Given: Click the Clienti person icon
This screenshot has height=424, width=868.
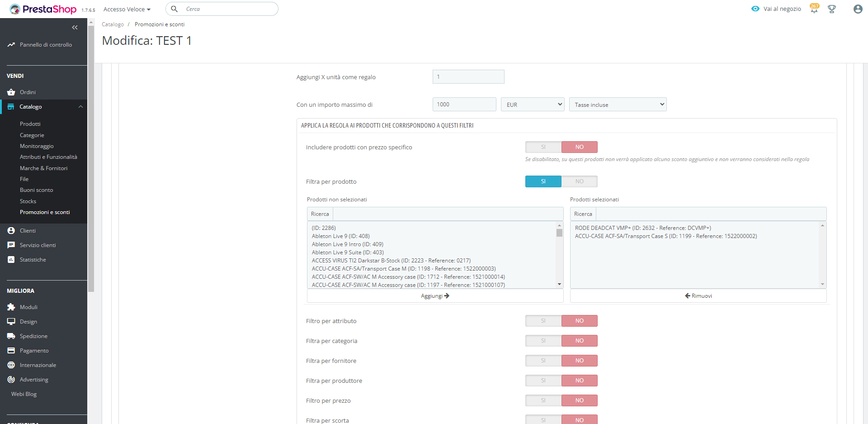Looking at the screenshot, I should [x=11, y=231].
